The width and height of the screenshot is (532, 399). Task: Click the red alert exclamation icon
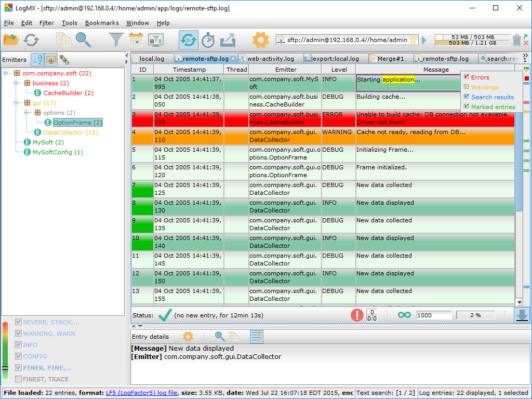pyautogui.click(x=356, y=315)
